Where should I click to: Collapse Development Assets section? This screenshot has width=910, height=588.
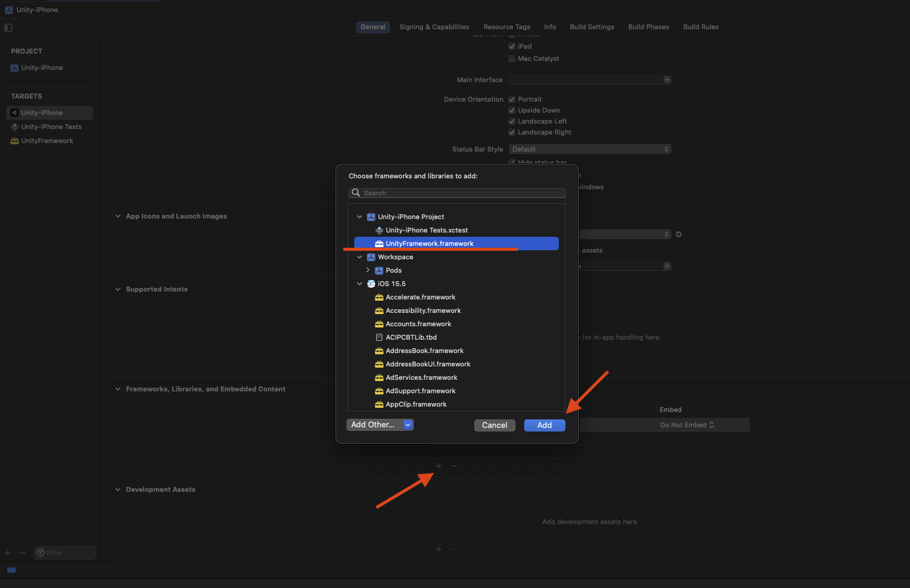[117, 489]
